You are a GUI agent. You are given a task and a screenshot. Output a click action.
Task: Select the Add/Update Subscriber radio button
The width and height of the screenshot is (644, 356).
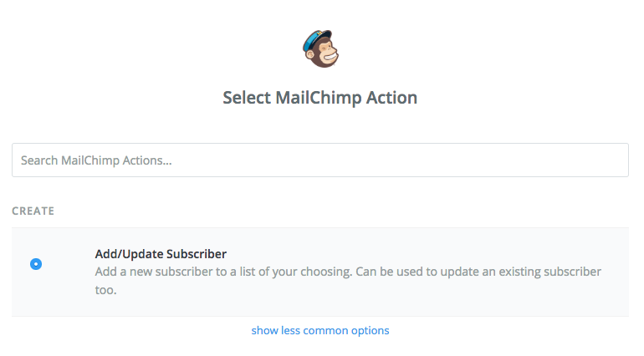tap(36, 264)
